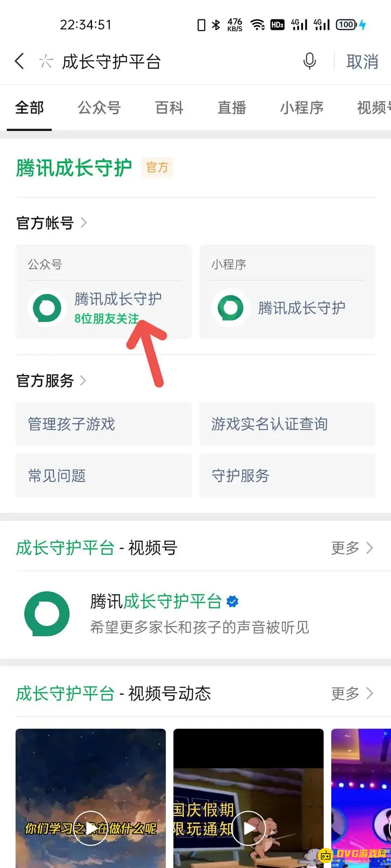Switch to the 小程序 tab
This screenshot has width=391, height=868.
coord(302,107)
